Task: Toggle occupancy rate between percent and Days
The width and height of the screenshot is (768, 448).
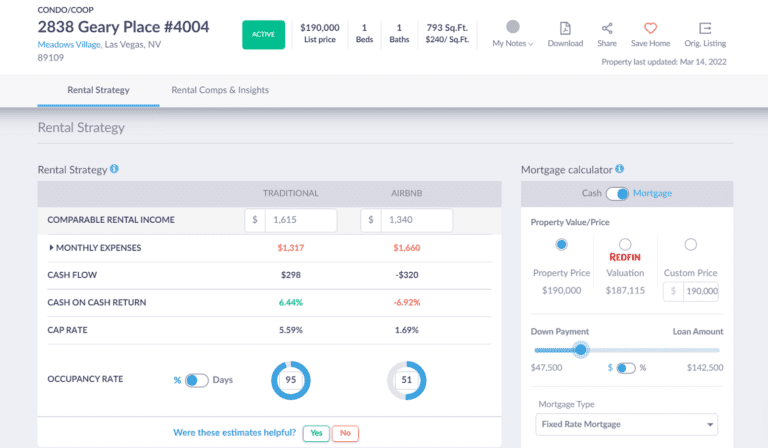Action: pyautogui.click(x=196, y=380)
